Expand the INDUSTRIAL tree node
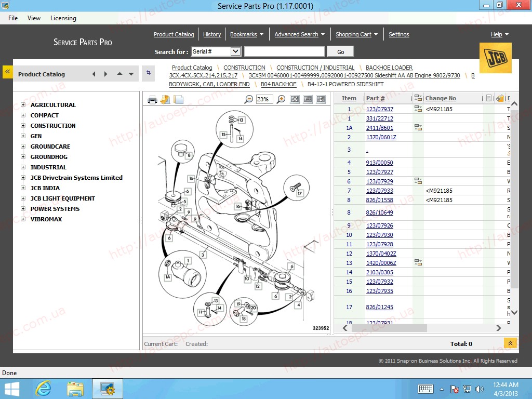 point(23,167)
